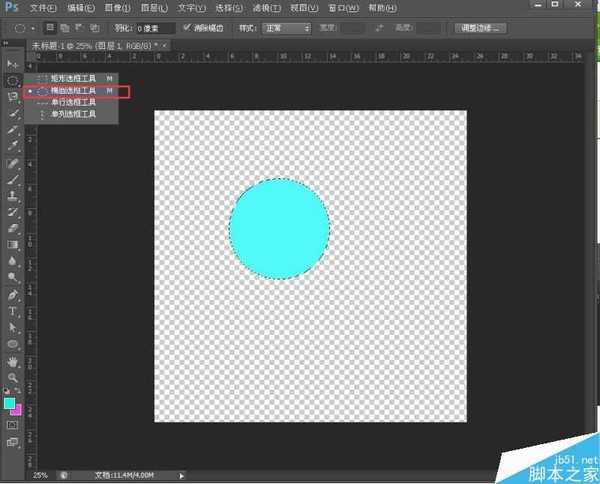Select the Move tool
The image size is (600, 484).
[14, 64]
